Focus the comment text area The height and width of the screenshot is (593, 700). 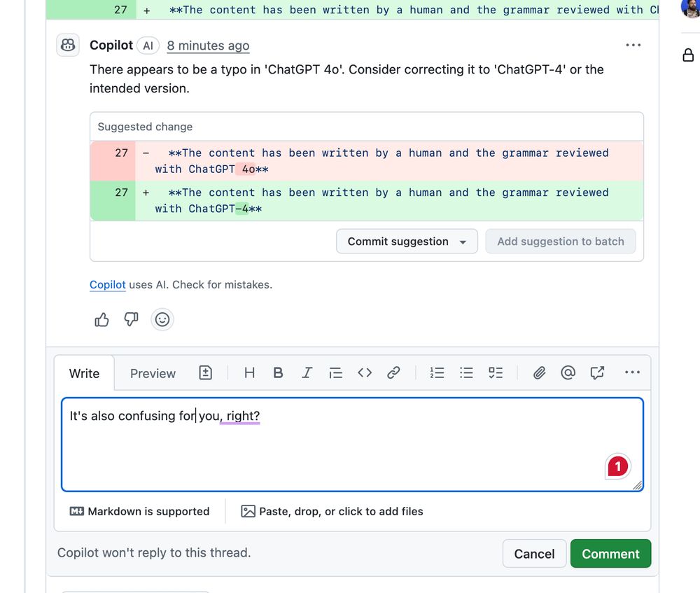352,445
